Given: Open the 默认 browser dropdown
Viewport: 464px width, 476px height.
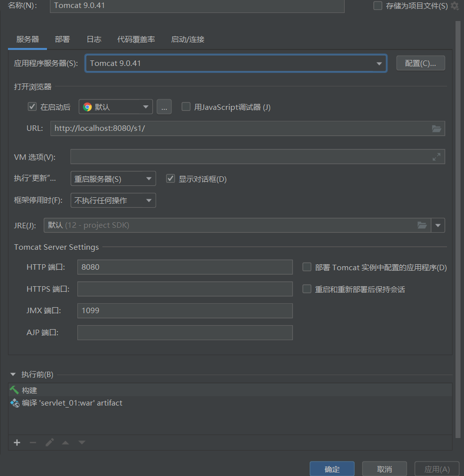Looking at the screenshot, I should tap(146, 106).
